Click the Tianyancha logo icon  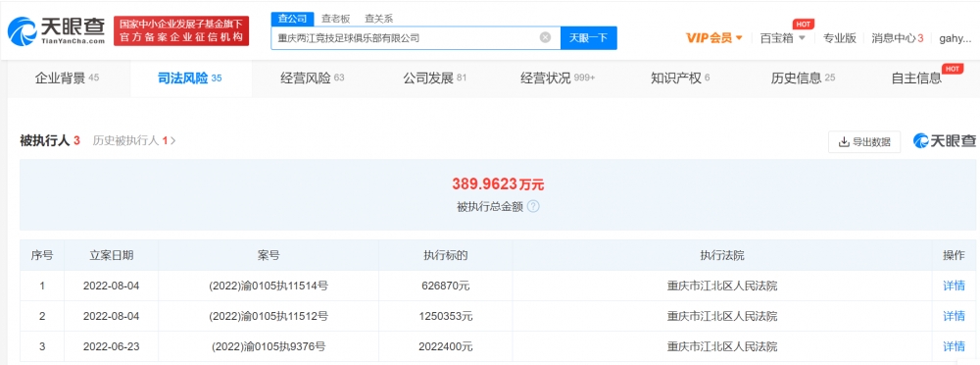23,31
